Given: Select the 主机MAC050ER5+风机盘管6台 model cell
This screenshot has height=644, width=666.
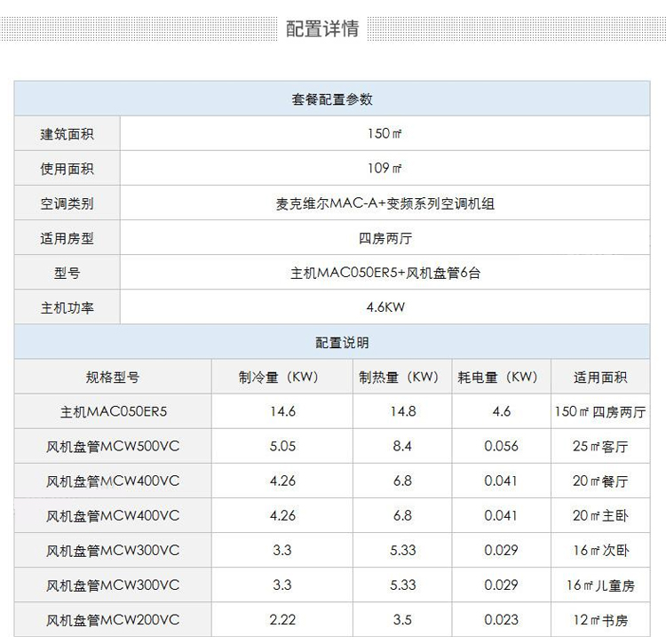Looking at the screenshot, I should [x=385, y=274].
